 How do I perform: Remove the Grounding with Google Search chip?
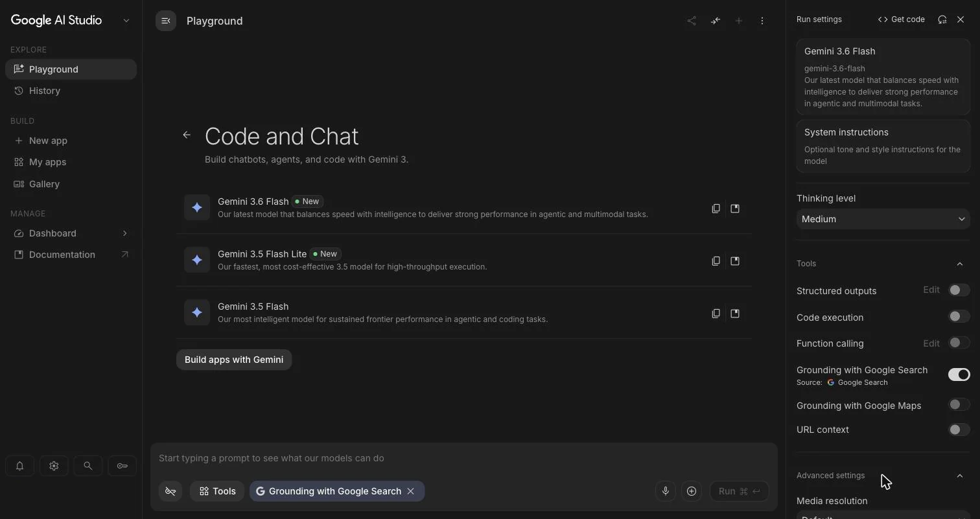coord(410,491)
